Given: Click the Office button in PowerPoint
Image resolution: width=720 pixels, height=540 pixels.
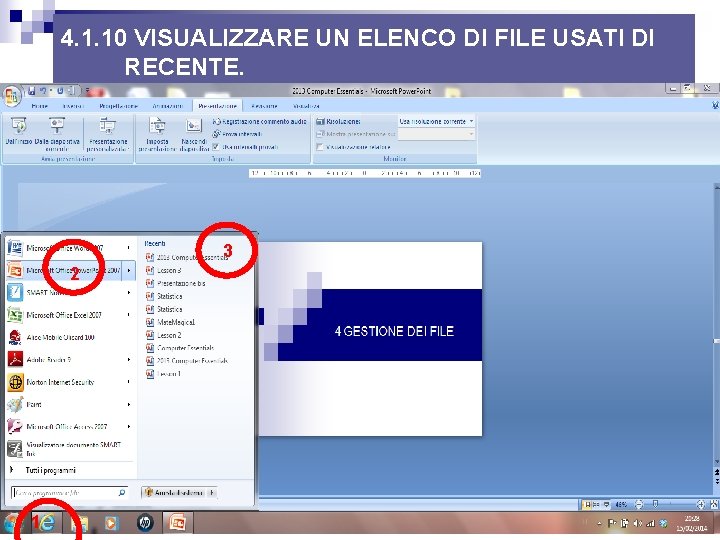Looking at the screenshot, I should tap(11, 96).
